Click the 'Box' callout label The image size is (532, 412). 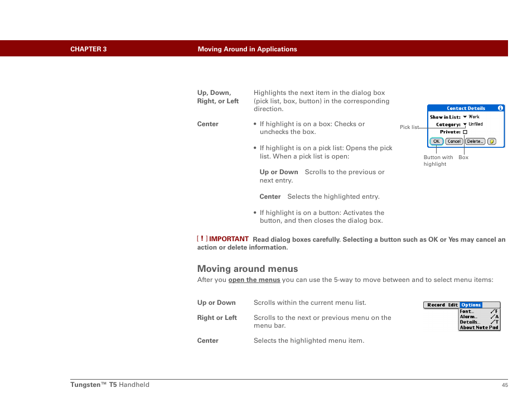point(463,157)
